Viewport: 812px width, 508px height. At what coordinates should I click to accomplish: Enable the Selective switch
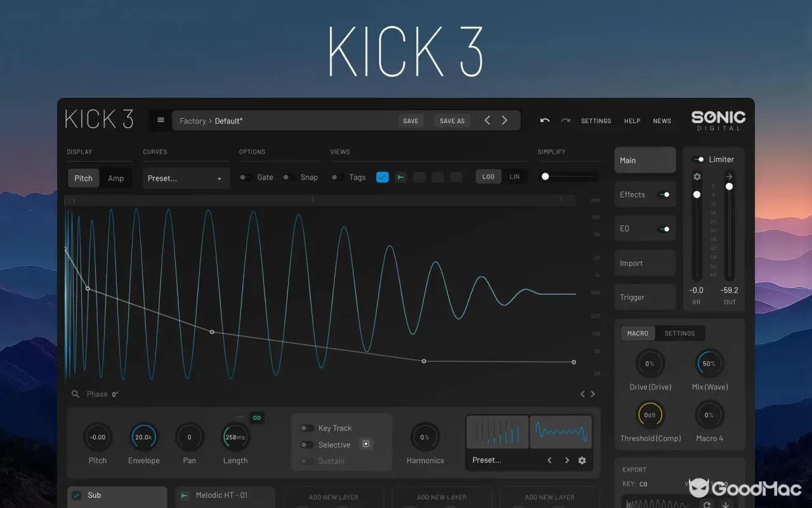pos(307,444)
